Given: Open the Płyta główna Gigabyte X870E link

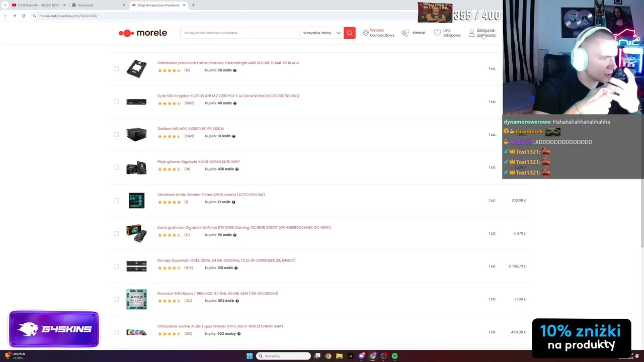Looking at the screenshot, I should 199,162.
